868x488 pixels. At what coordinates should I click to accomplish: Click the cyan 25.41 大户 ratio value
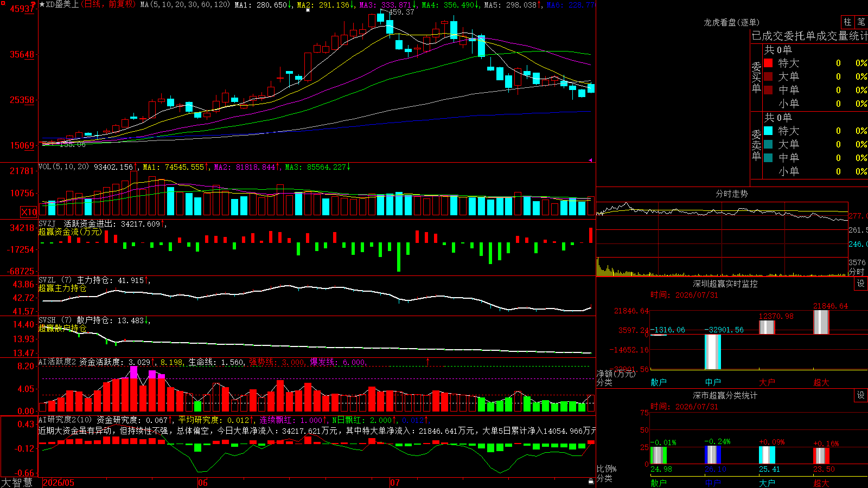tap(770, 469)
